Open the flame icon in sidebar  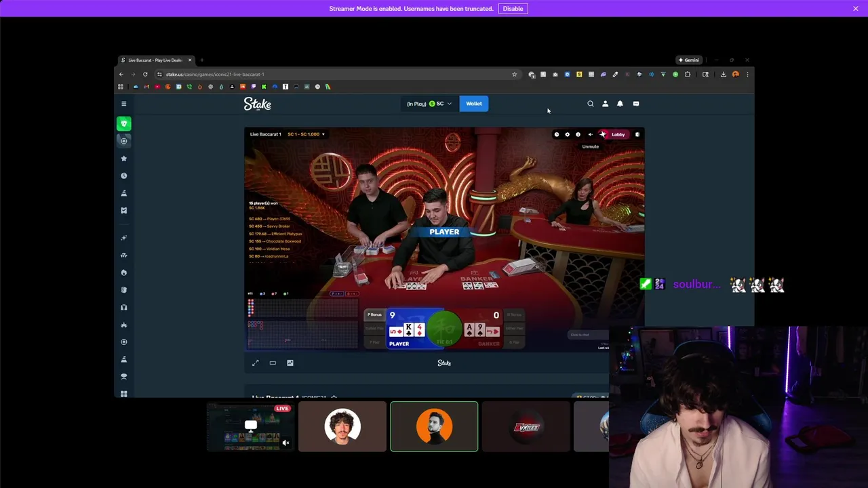123,272
